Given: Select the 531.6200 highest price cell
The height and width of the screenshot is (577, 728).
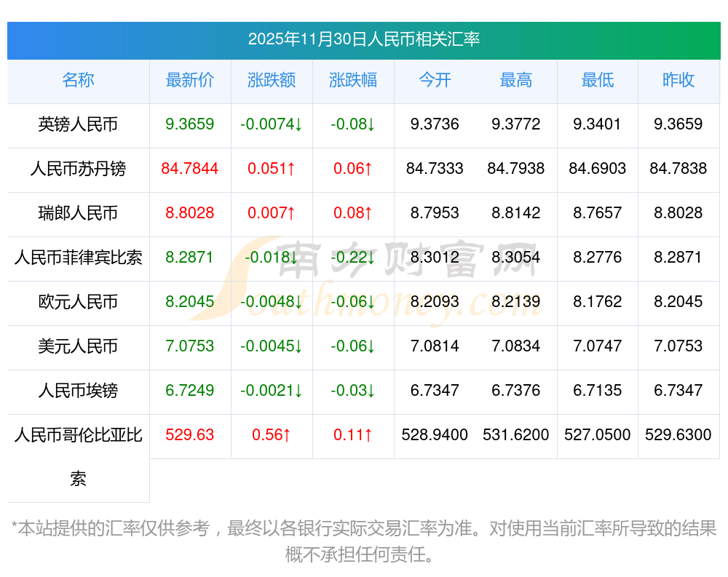Looking at the screenshot, I should tap(515, 435).
